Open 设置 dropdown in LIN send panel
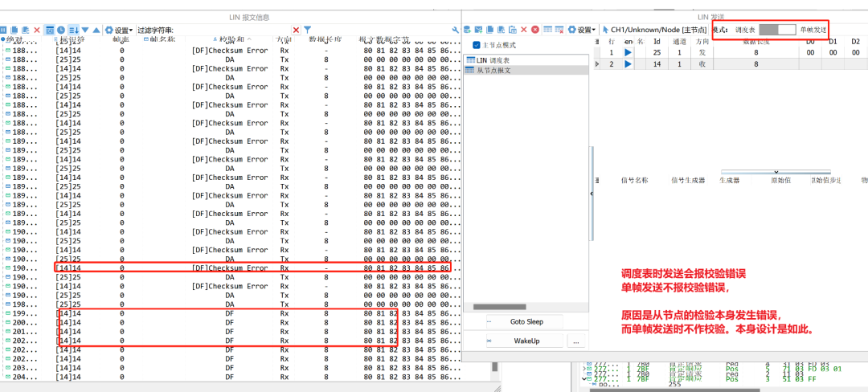 point(583,29)
